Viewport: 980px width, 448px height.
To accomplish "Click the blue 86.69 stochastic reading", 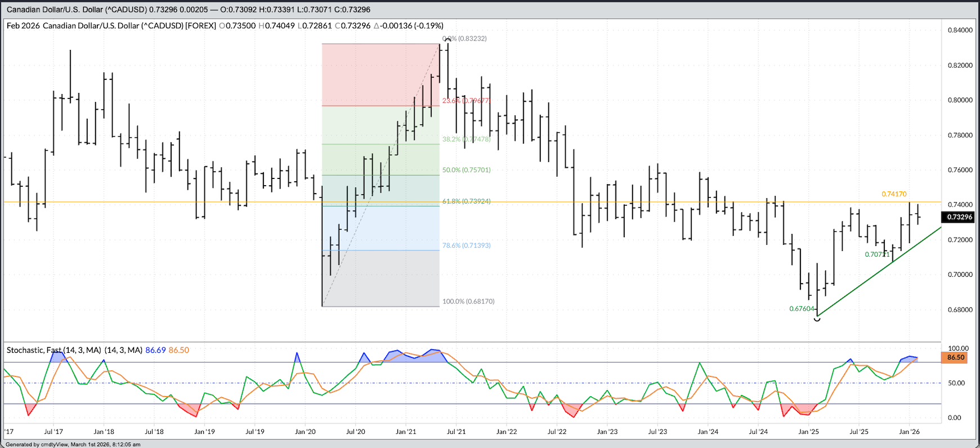I will [x=155, y=350].
